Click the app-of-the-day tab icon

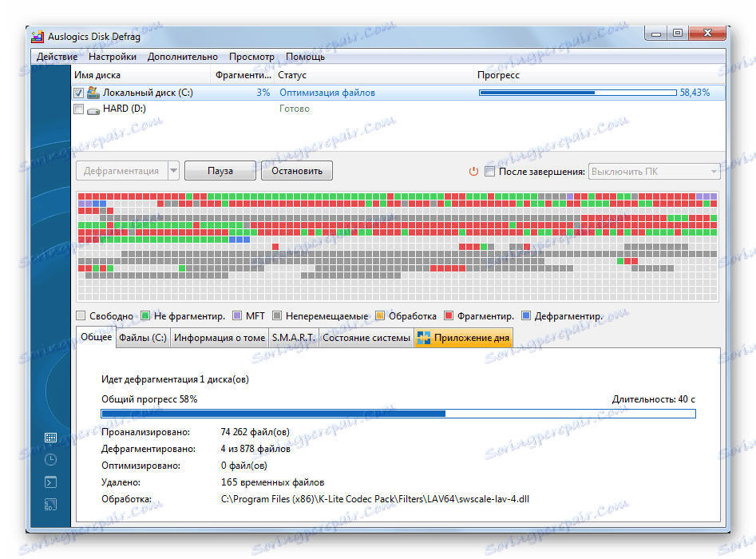coord(423,338)
